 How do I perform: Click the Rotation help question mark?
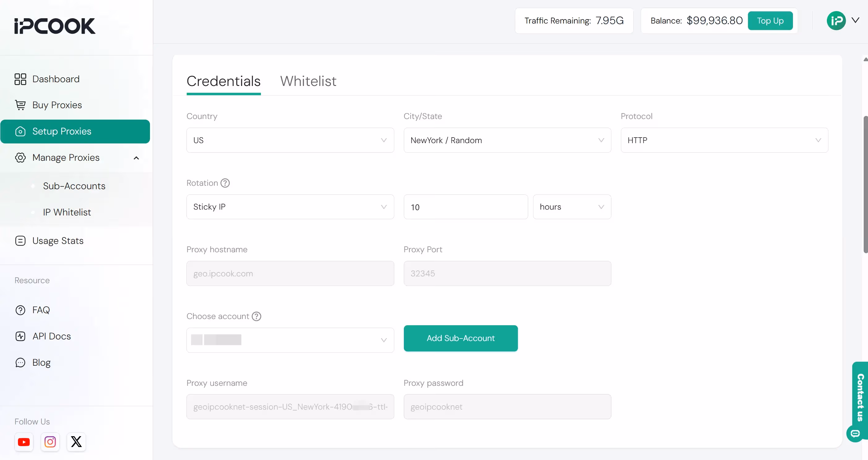pyautogui.click(x=225, y=183)
